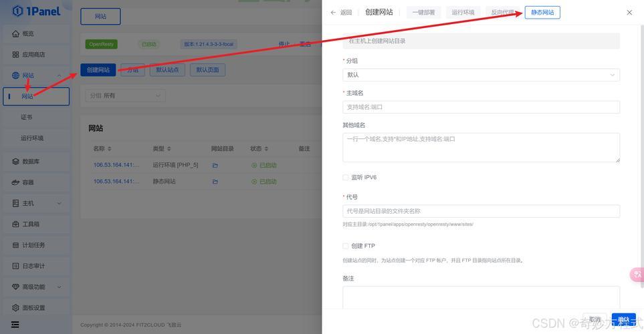644x334 pixels.
Task: Click into the 备注 textarea
Action: (x=481, y=297)
